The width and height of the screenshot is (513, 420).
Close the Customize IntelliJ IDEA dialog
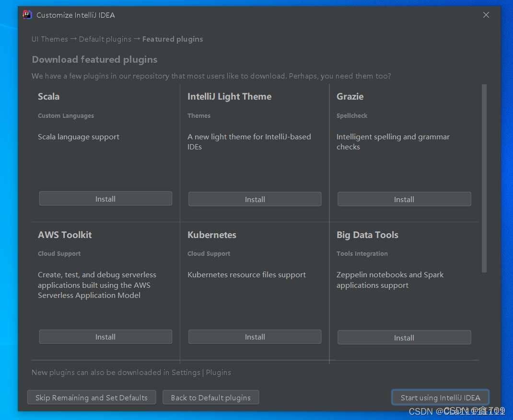click(486, 15)
